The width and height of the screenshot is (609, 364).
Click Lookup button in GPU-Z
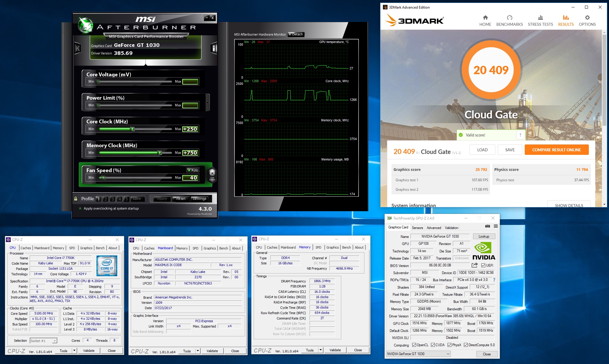pyautogui.click(x=483, y=236)
